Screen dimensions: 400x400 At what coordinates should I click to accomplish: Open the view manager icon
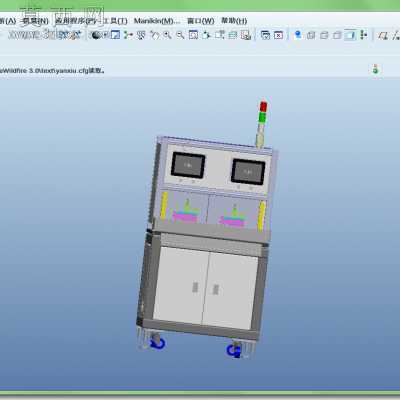(x=246, y=35)
